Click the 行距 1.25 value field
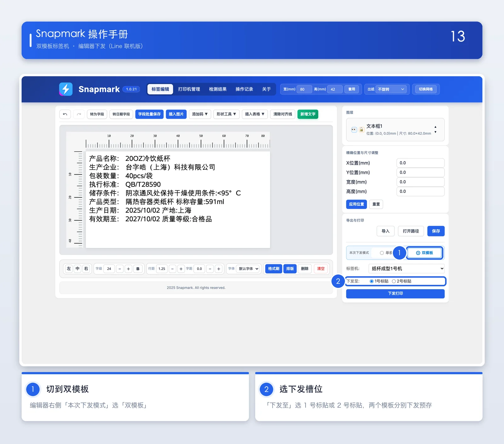This screenshot has width=504, height=444. [x=162, y=269]
